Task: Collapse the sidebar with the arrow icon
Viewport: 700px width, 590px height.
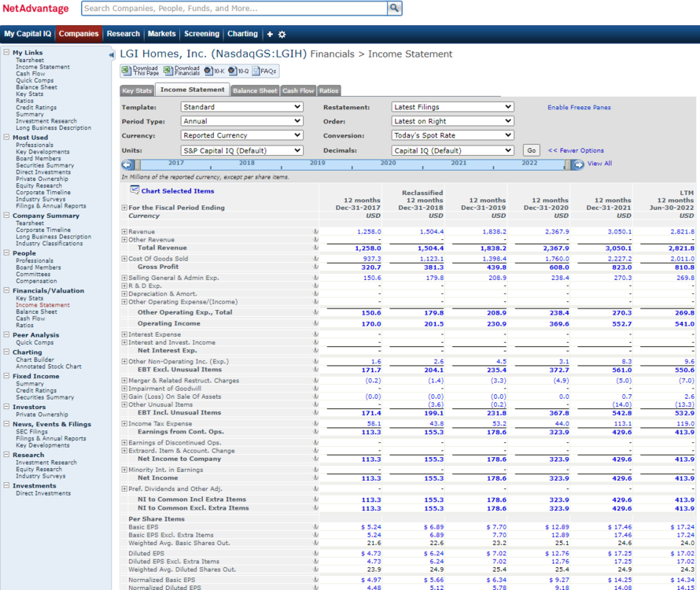Action: click(111, 55)
